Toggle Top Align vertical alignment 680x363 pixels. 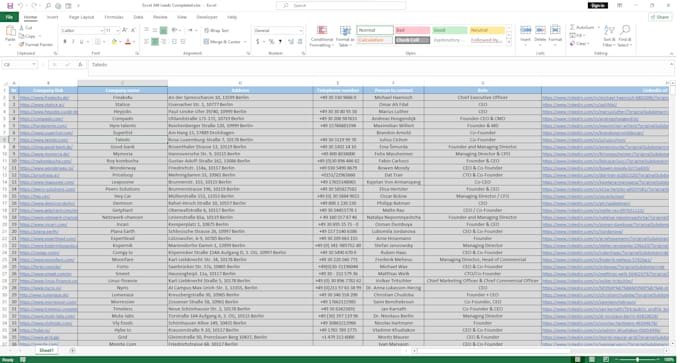coord(147,30)
